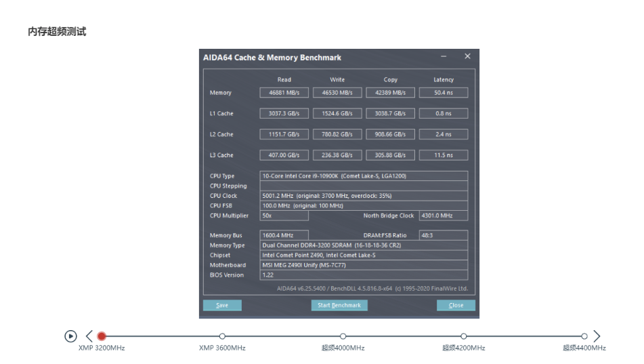Click Memory Bus field showing 1600.4 MHz

tap(284, 235)
